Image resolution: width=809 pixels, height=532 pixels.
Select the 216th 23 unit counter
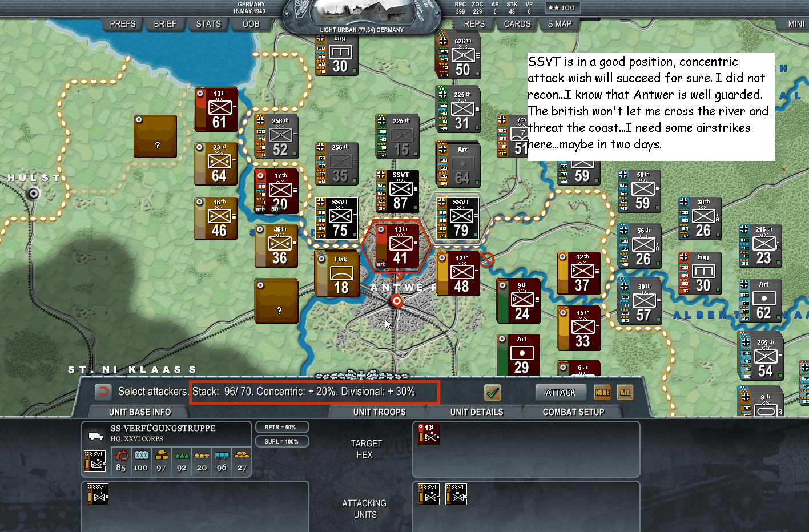(760, 246)
